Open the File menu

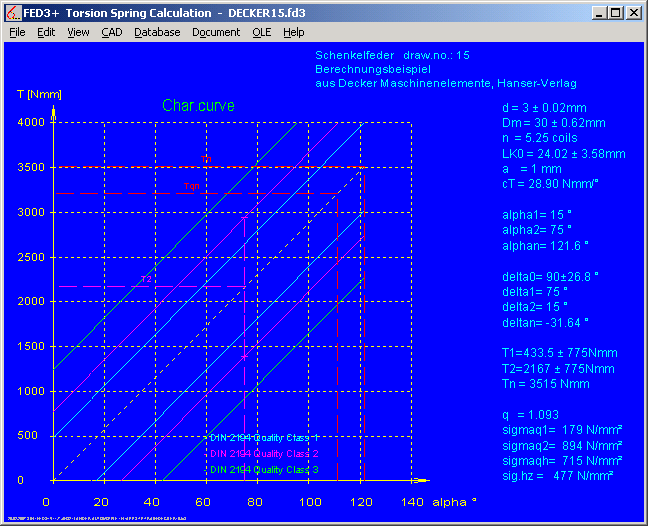pyautogui.click(x=17, y=32)
